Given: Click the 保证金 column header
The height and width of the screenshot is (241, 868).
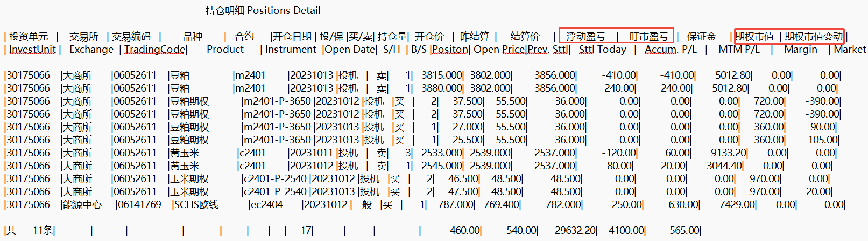Looking at the screenshot, I should click(x=702, y=37).
